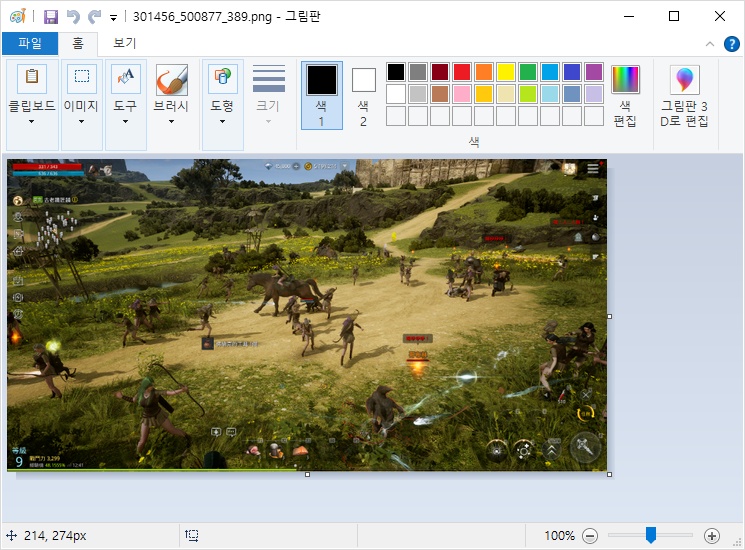This screenshot has width=745, height=550.
Task: Click the 크기 line thickness icon
Action: pyautogui.click(x=268, y=78)
